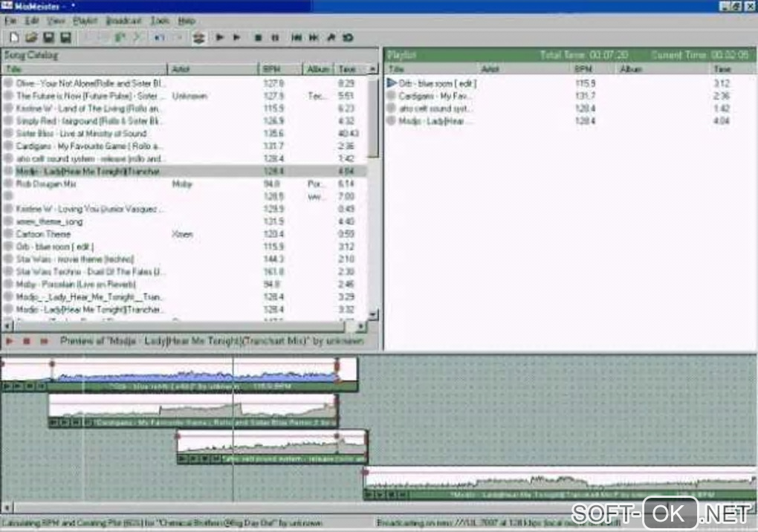
Task: Sort Song Catalog by the Time column
Action: pyautogui.click(x=350, y=69)
